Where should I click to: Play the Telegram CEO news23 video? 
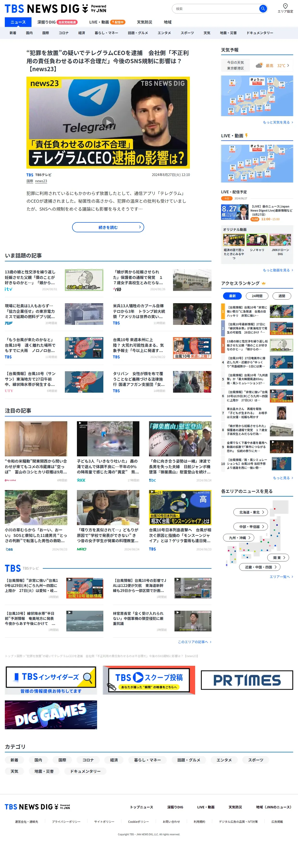pos(108,123)
